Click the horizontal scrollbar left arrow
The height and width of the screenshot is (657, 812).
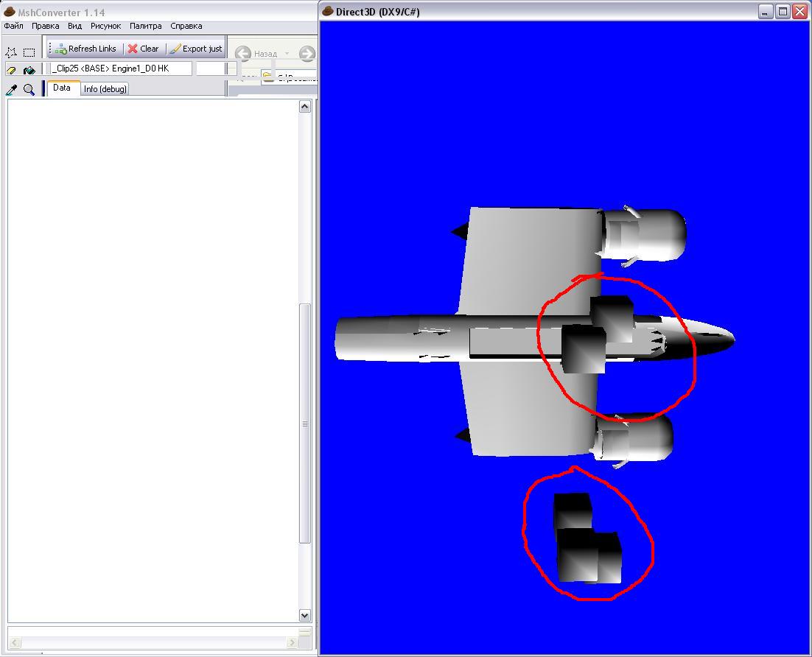(x=15, y=642)
